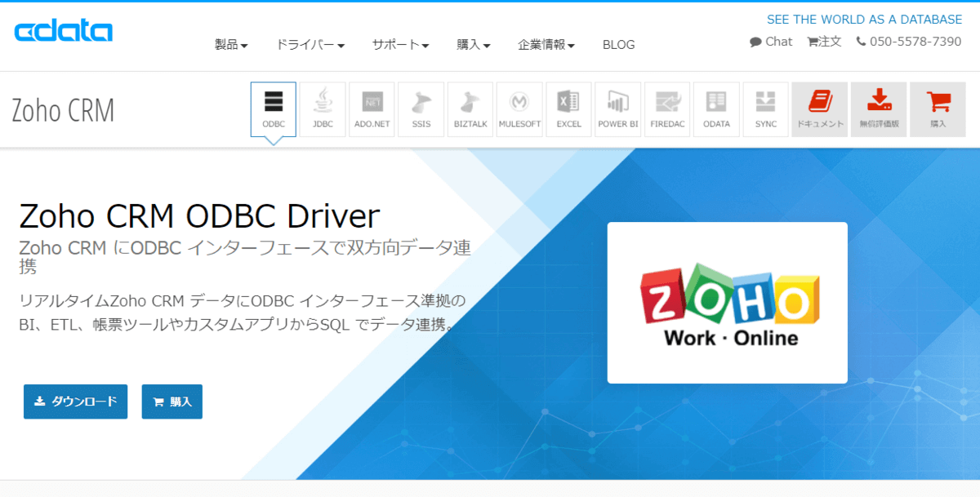
Task: Expand the ドライバー dropdown menu
Action: coord(310,45)
